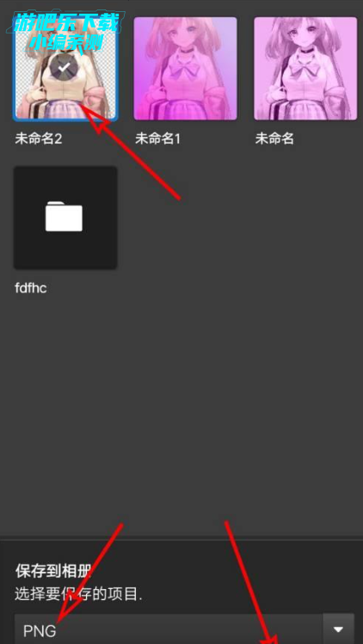Click the fdfhc folder name label
The width and height of the screenshot is (363, 644).
[x=31, y=288]
